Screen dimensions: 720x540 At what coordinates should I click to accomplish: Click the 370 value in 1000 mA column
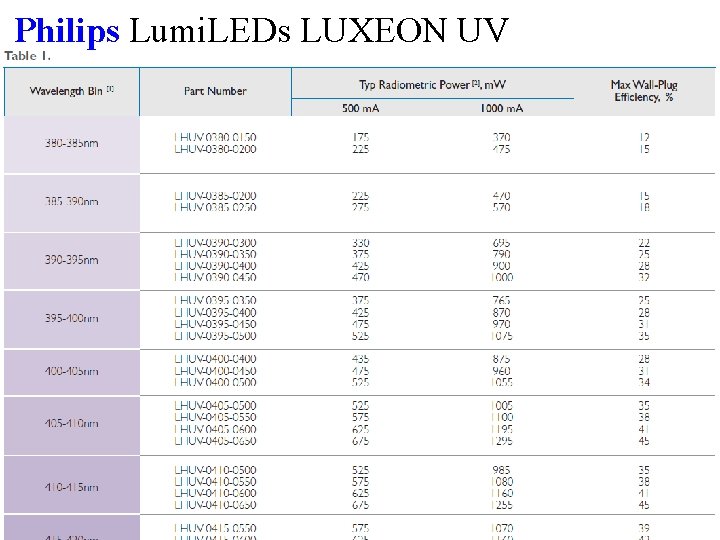coord(501,137)
